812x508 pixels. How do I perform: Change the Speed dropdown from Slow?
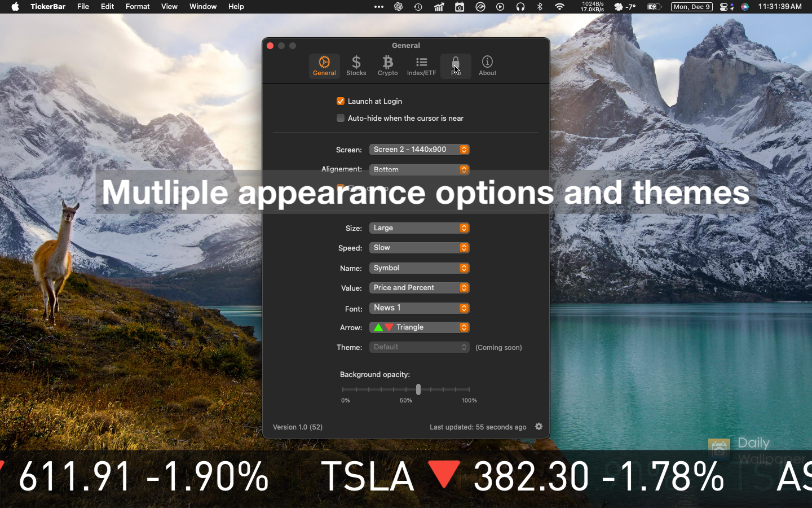(419, 248)
